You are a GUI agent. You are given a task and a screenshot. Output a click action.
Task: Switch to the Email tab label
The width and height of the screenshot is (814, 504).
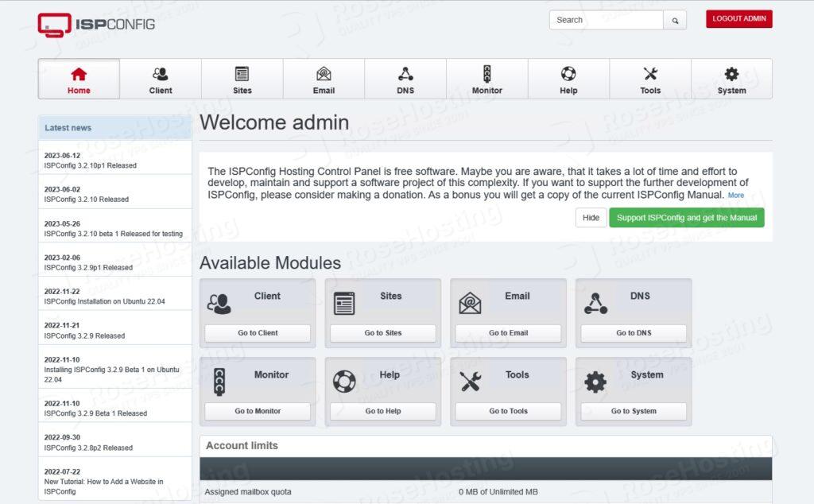point(324,91)
